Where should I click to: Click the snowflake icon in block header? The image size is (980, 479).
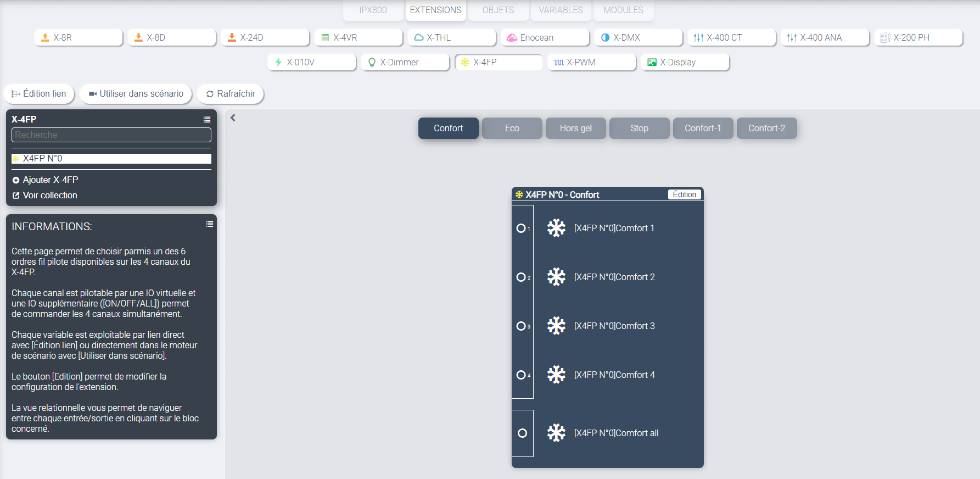[x=519, y=194]
